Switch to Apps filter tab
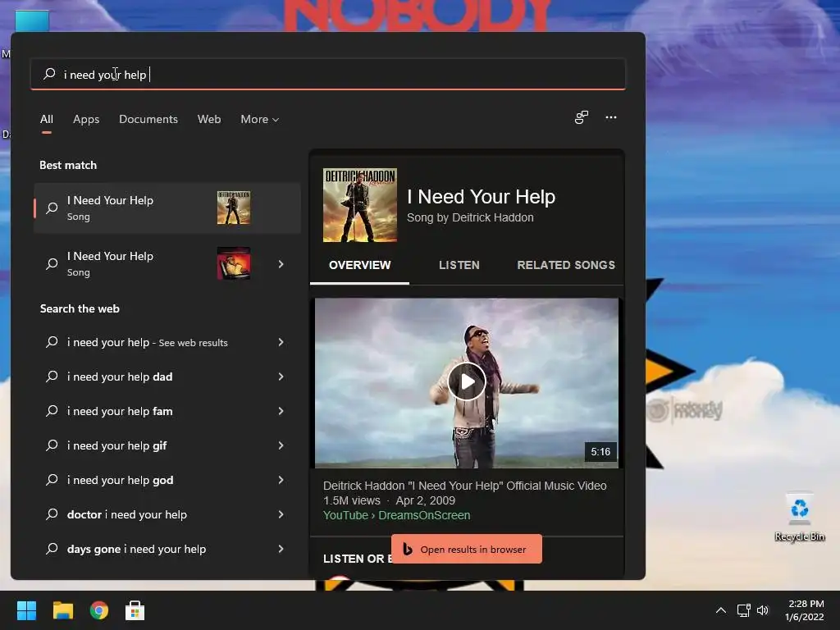 (86, 120)
